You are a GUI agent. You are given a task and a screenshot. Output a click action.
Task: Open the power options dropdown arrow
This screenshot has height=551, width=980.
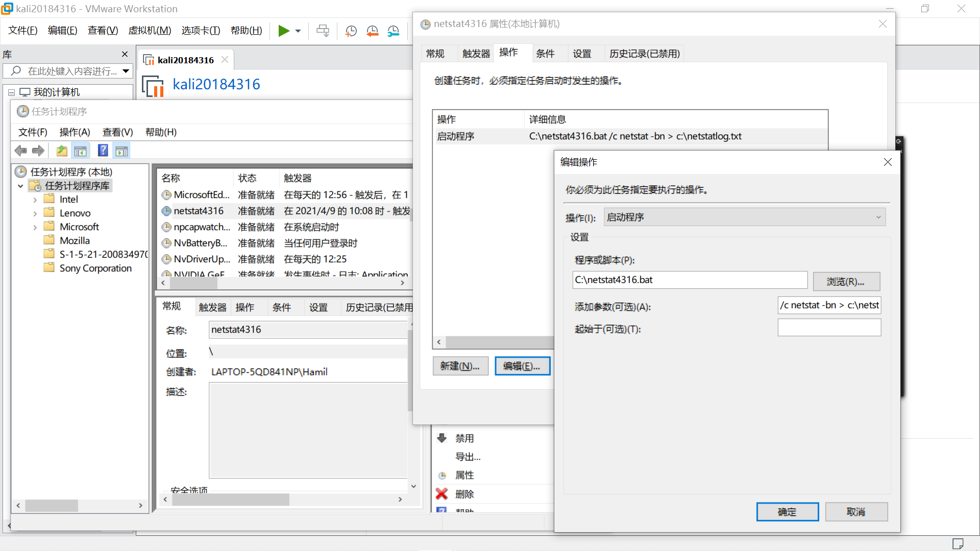click(298, 31)
